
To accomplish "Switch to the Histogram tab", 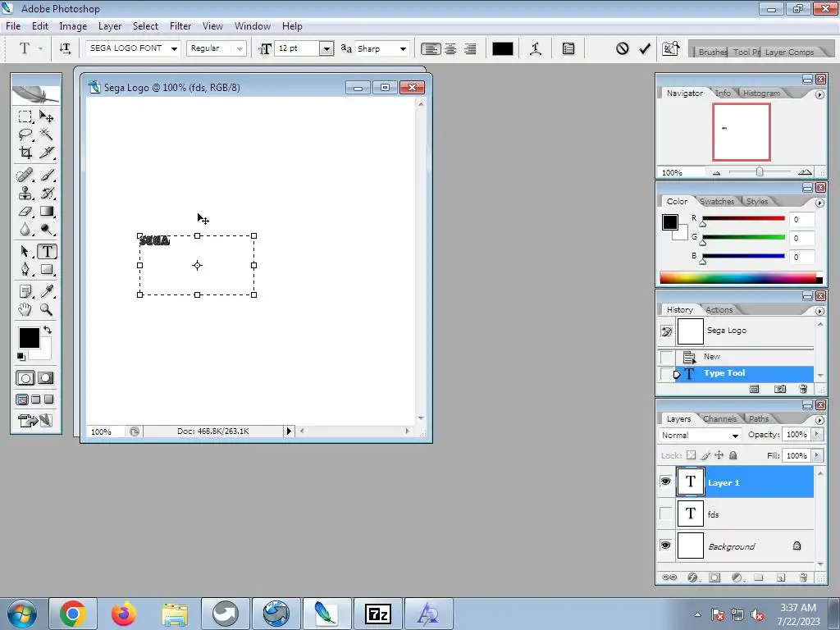I will [x=761, y=93].
